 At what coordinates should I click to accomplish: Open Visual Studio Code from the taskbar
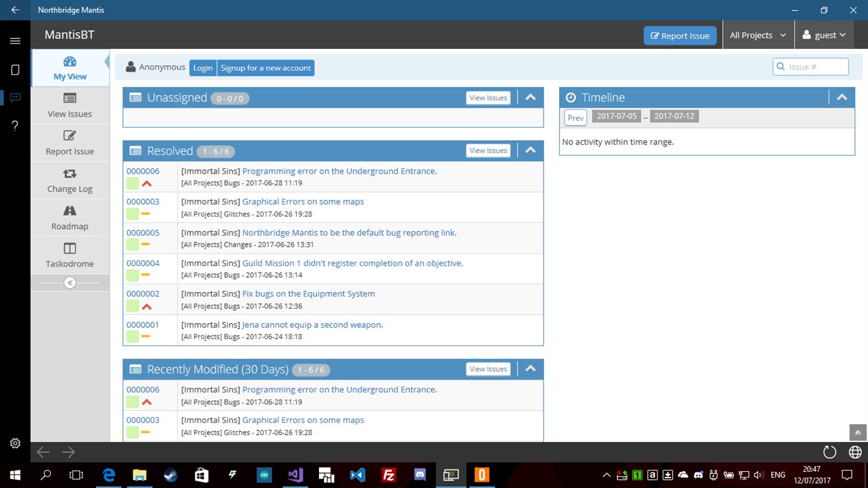(x=357, y=476)
